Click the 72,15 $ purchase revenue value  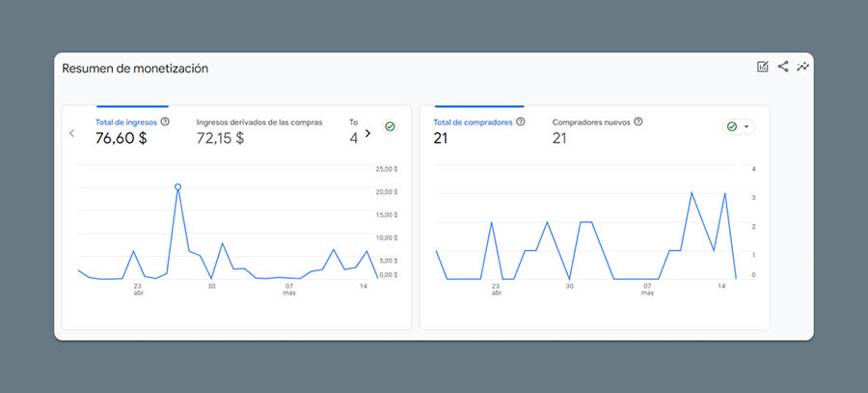pos(220,139)
